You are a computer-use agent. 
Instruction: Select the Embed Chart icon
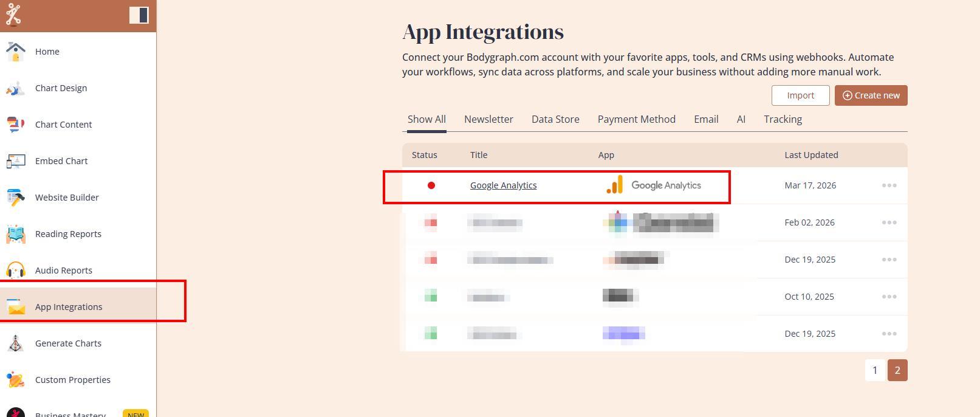[x=16, y=161]
